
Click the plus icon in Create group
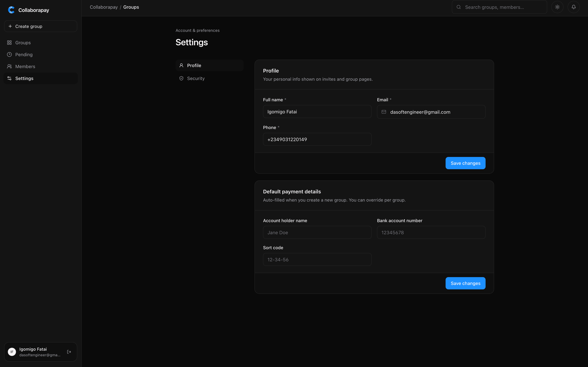click(x=10, y=26)
